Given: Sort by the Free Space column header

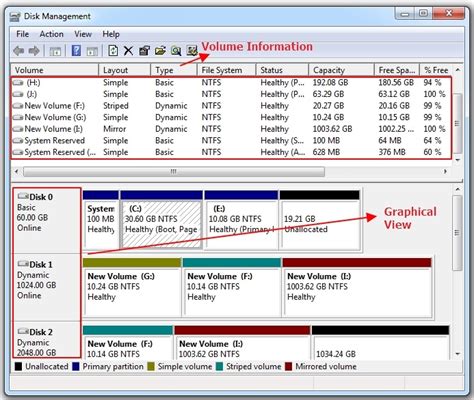Looking at the screenshot, I should point(397,70).
